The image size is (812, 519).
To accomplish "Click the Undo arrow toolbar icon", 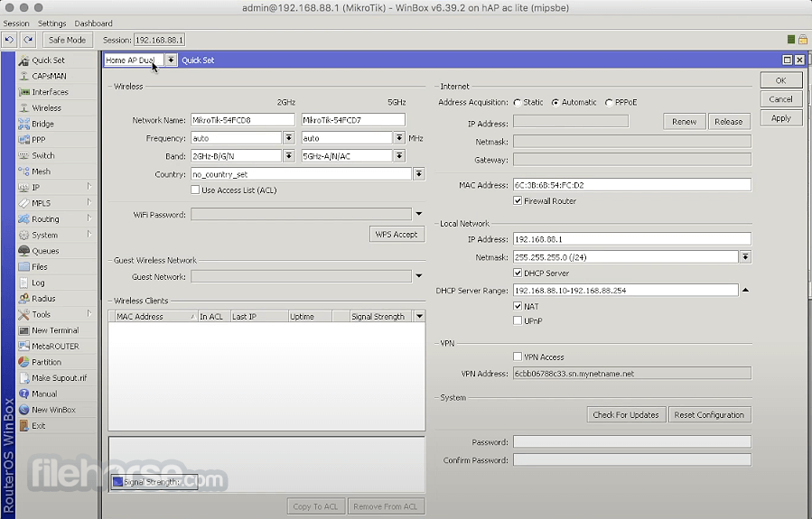I will click(x=9, y=40).
